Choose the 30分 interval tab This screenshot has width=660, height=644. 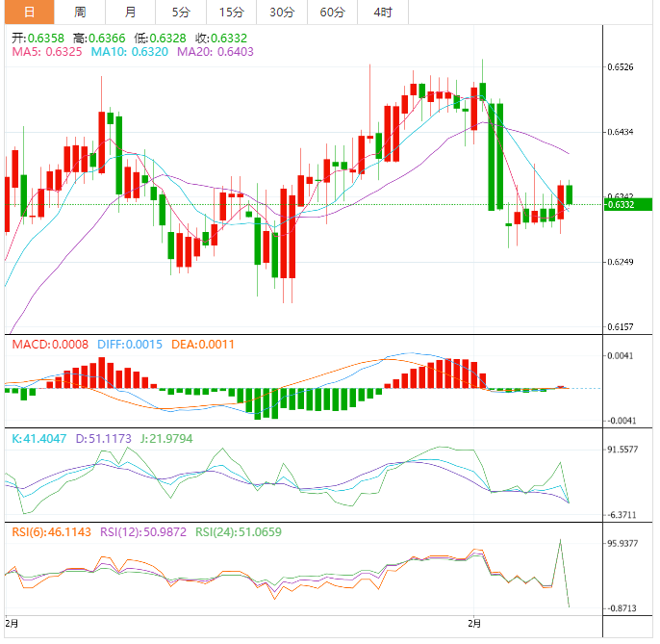[282, 13]
